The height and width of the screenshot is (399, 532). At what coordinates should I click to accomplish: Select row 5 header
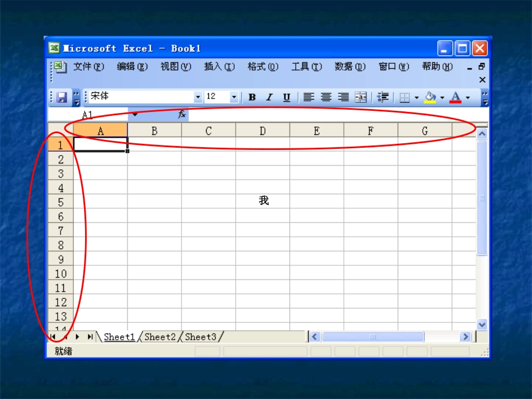[x=60, y=201]
